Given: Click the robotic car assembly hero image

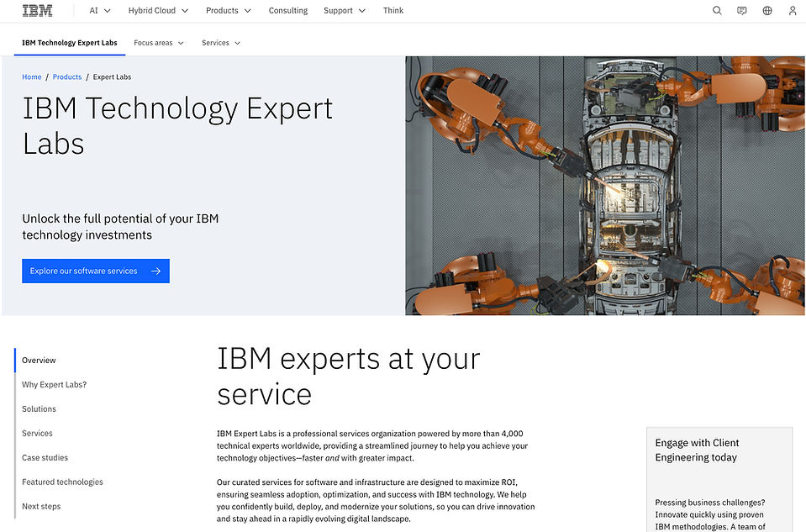Looking at the screenshot, I should click(605, 186).
